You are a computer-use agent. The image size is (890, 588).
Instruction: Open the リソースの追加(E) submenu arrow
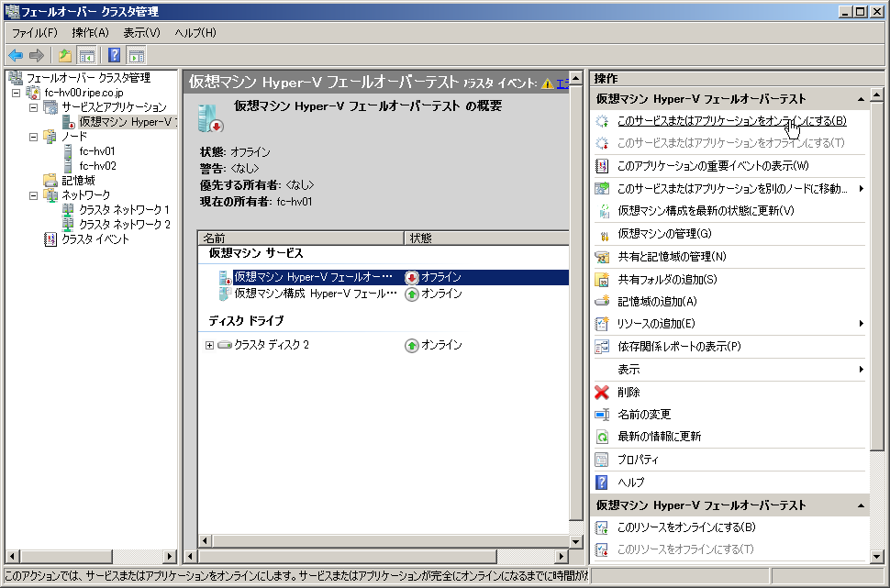click(861, 324)
